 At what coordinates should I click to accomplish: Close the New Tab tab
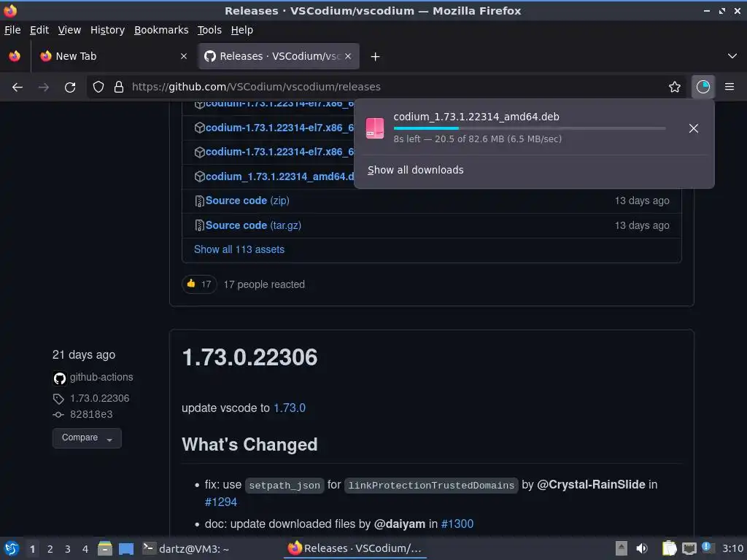point(184,56)
